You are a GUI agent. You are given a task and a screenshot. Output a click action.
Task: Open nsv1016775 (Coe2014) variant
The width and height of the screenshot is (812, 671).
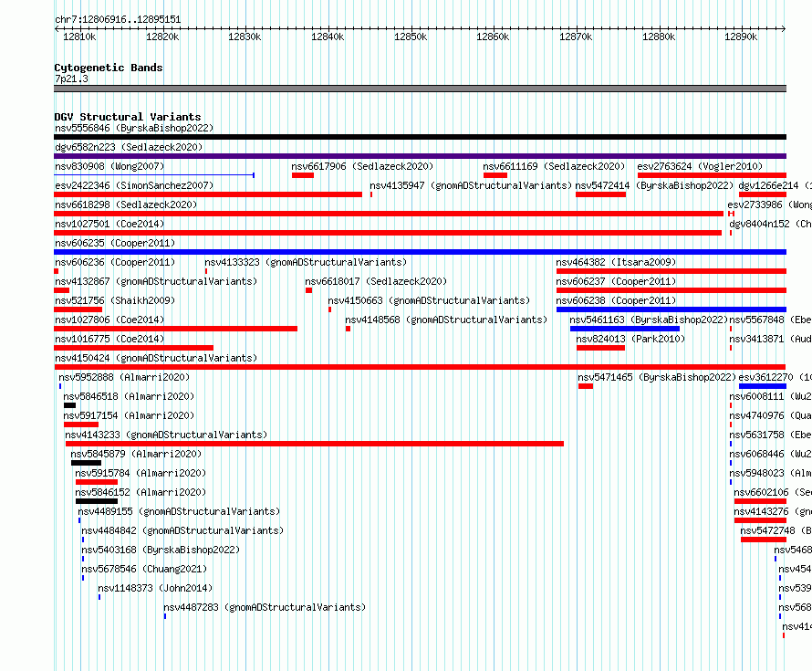click(x=109, y=339)
